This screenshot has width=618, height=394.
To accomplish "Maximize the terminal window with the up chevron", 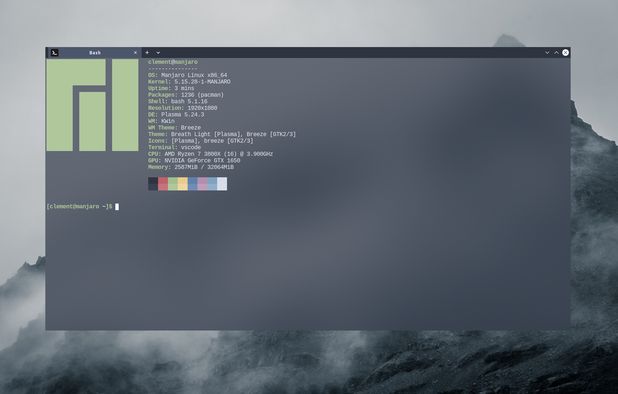I will (557, 52).
